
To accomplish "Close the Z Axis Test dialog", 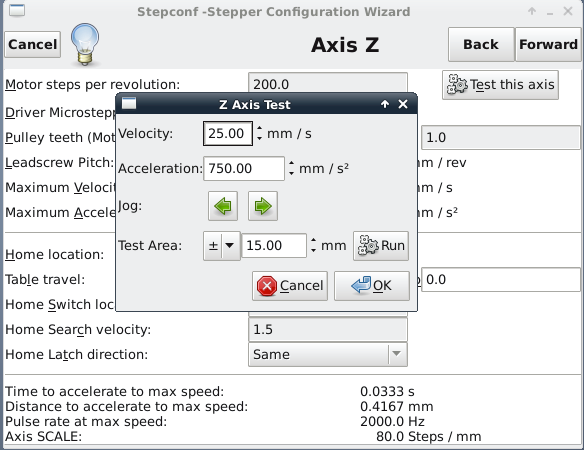I will point(403,104).
